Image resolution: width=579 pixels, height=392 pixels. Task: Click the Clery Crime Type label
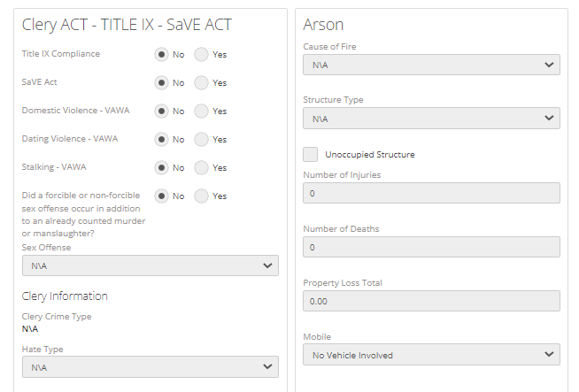pyautogui.click(x=57, y=317)
